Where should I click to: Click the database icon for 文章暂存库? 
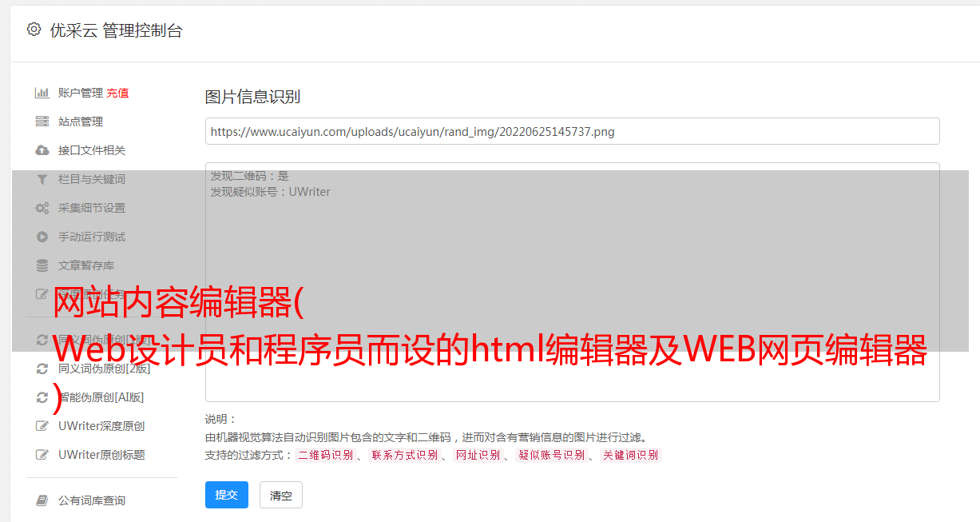42,265
